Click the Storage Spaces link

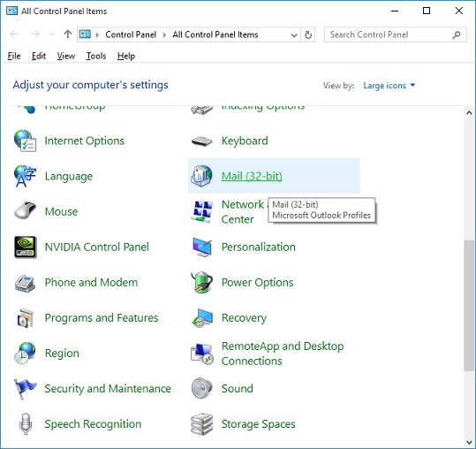point(259,424)
